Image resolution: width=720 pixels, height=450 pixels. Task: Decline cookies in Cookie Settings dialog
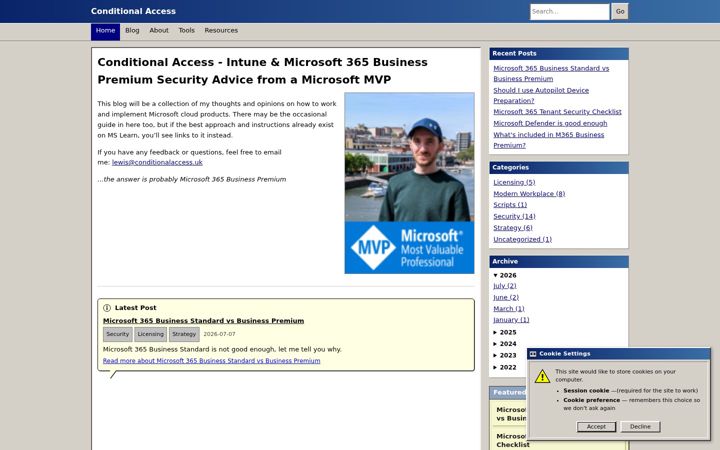pos(640,427)
